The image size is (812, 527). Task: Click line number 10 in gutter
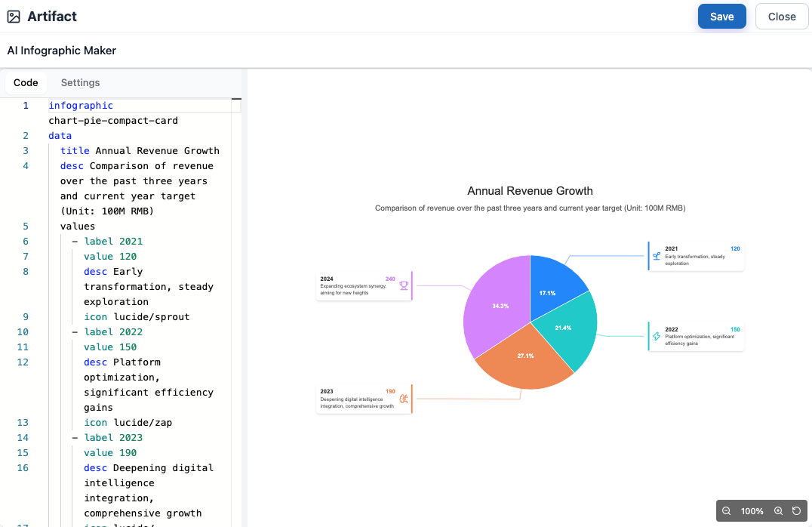[23, 331]
